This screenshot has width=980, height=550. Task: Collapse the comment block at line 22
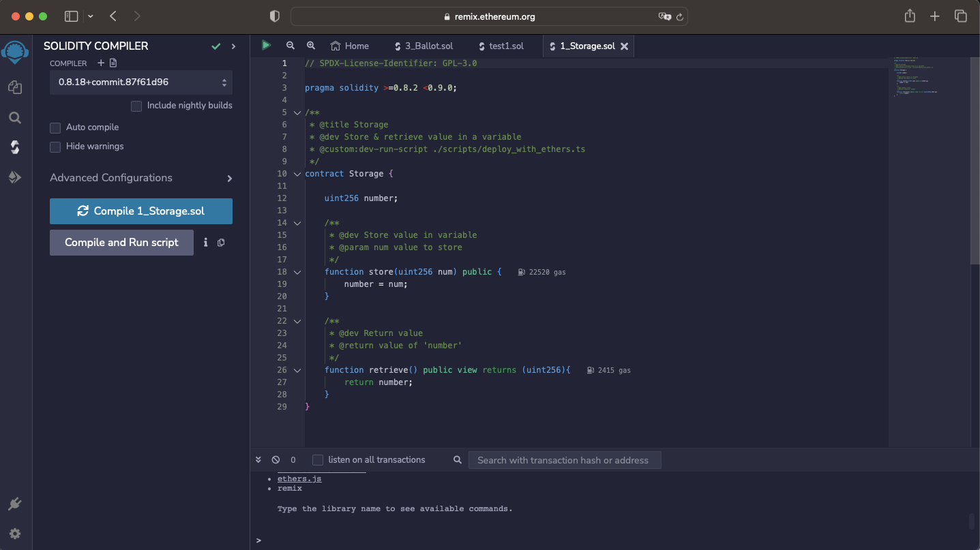pyautogui.click(x=297, y=321)
